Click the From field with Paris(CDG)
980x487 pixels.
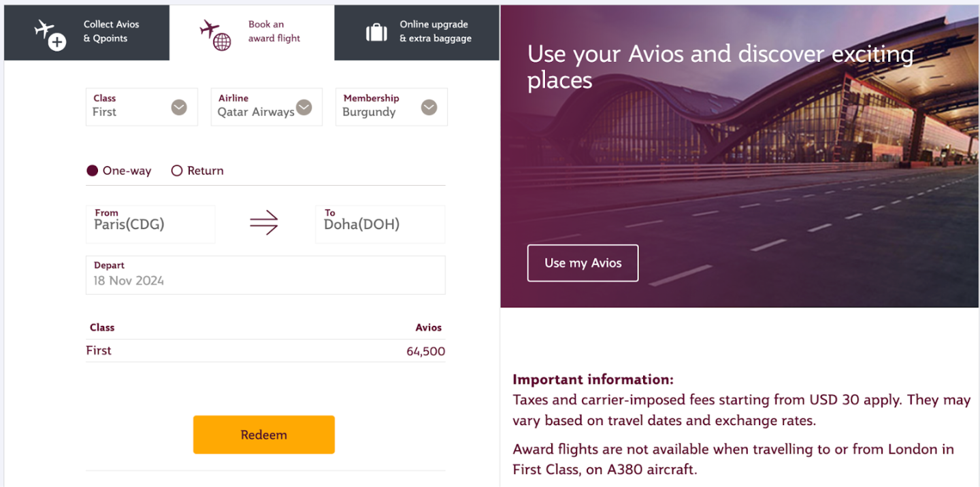click(150, 224)
